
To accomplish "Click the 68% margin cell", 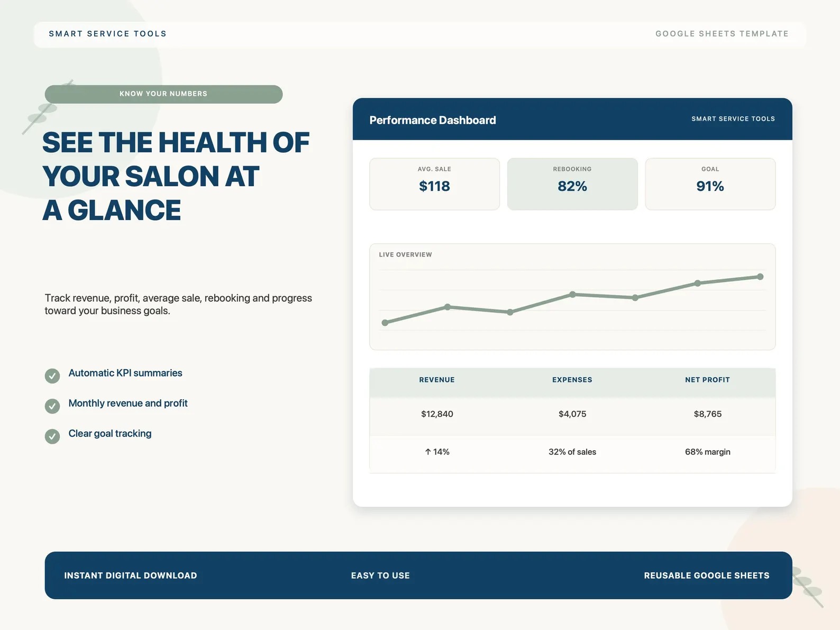I will [708, 452].
